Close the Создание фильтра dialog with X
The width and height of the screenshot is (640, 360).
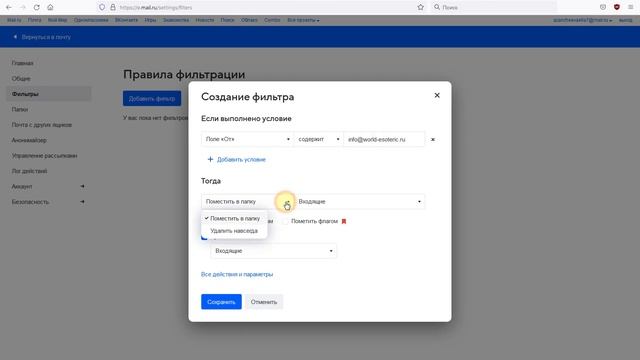[x=437, y=95]
